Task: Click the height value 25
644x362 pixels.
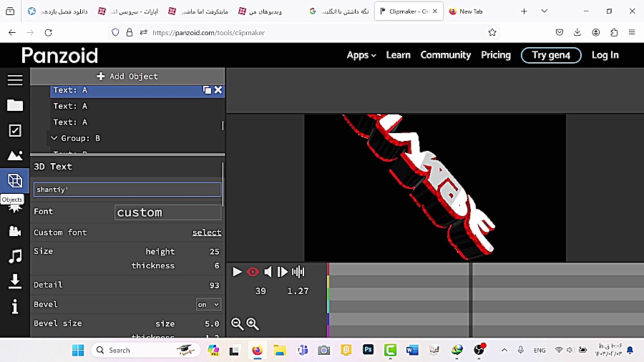Action: point(215,252)
